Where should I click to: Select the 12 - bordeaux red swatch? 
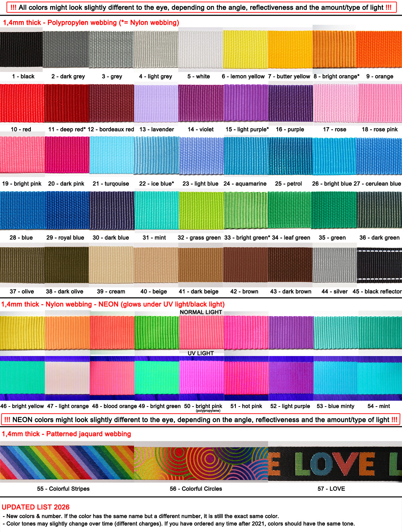click(112, 103)
